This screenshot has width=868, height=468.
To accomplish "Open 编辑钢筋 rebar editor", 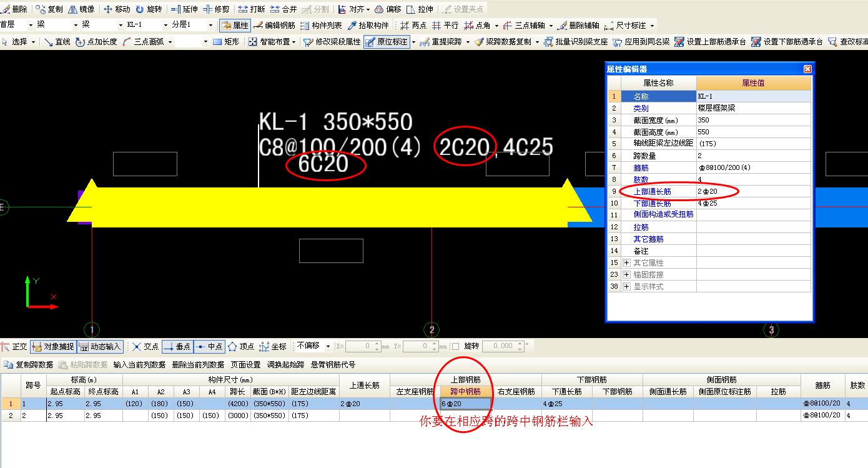I will point(274,26).
